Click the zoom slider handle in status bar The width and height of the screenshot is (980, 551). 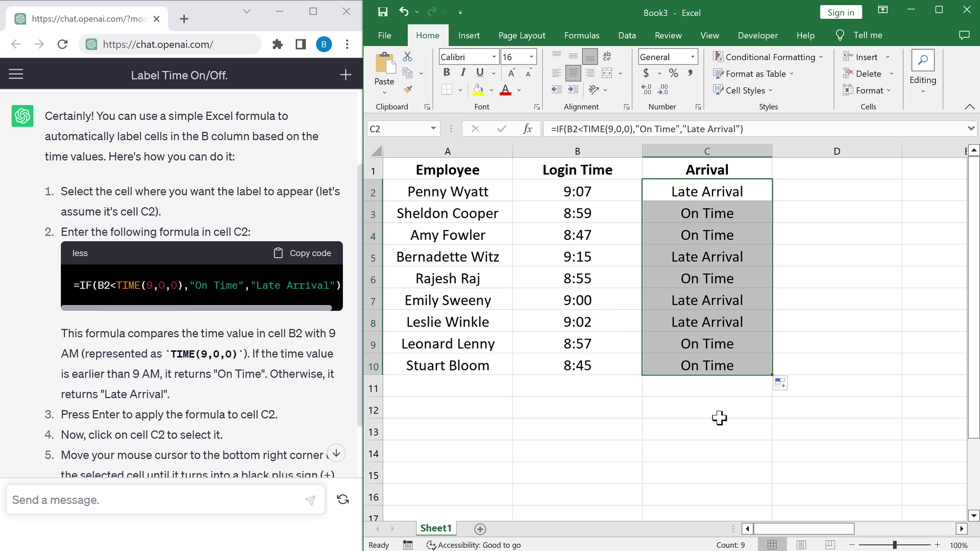click(894, 545)
